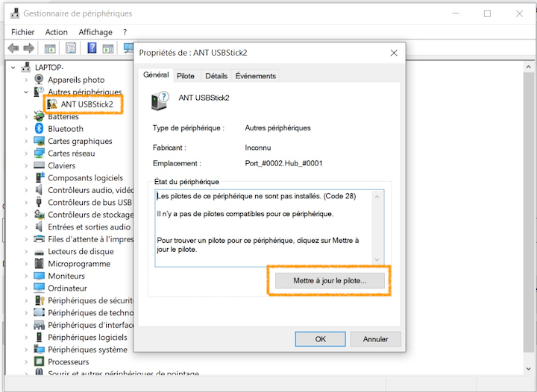This screenshot has width=537, height=392.
Task: Click the Appareils photo camera icon
Action: tap(39, 79)
